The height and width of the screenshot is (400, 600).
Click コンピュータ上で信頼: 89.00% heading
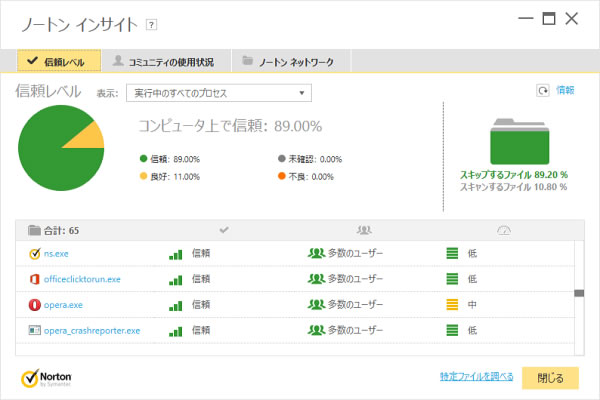[x=230, y=126]
